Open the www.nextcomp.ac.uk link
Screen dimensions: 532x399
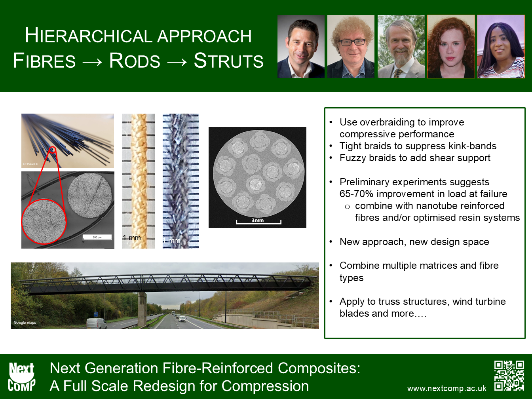[x=447, y=388]
